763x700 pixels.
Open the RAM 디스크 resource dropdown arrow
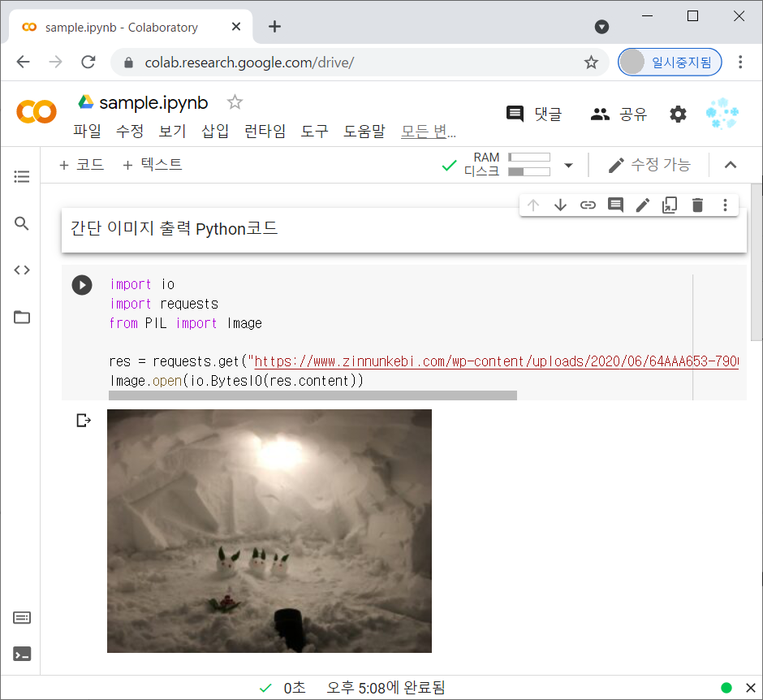point(568,165)
